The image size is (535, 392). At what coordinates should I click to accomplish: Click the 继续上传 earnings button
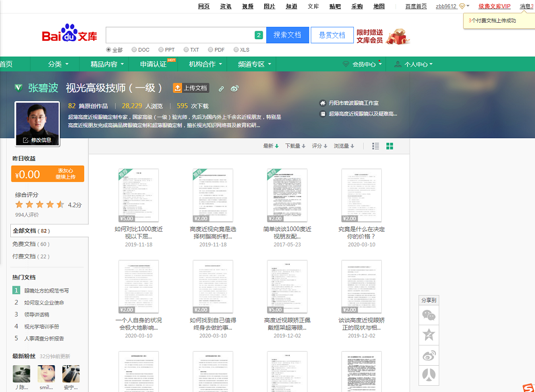(66, 177)
